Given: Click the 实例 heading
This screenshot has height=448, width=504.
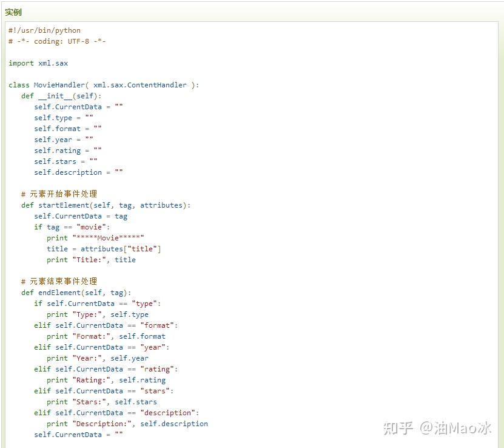Looking at the screenshot, I should (13, 12).
